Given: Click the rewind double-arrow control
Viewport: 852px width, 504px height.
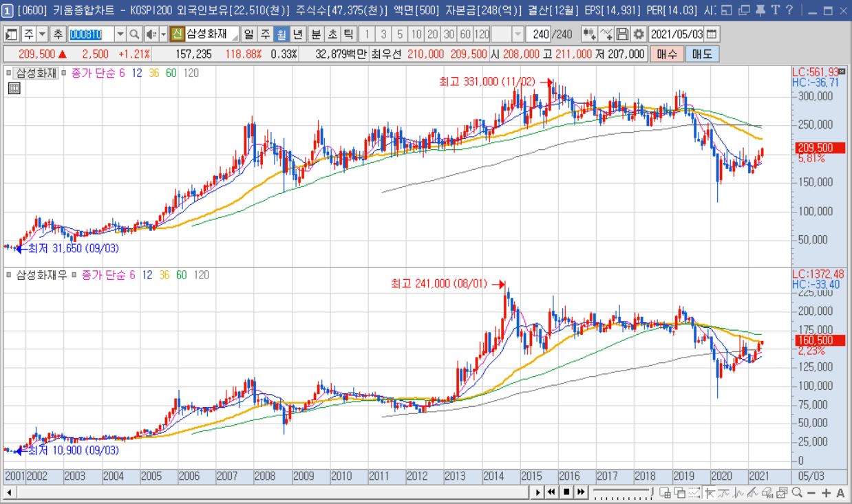Looking at the screenshot, I should (552, 492).
